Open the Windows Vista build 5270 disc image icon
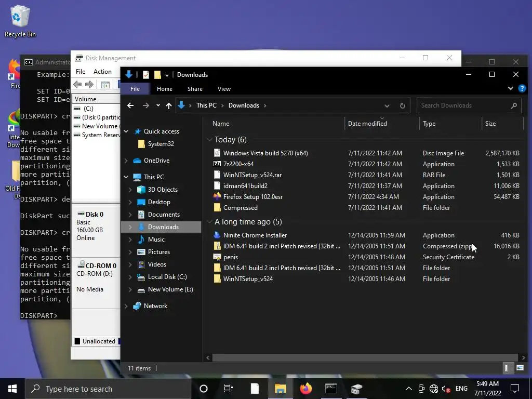532x399 pixels. pos(217,153)
